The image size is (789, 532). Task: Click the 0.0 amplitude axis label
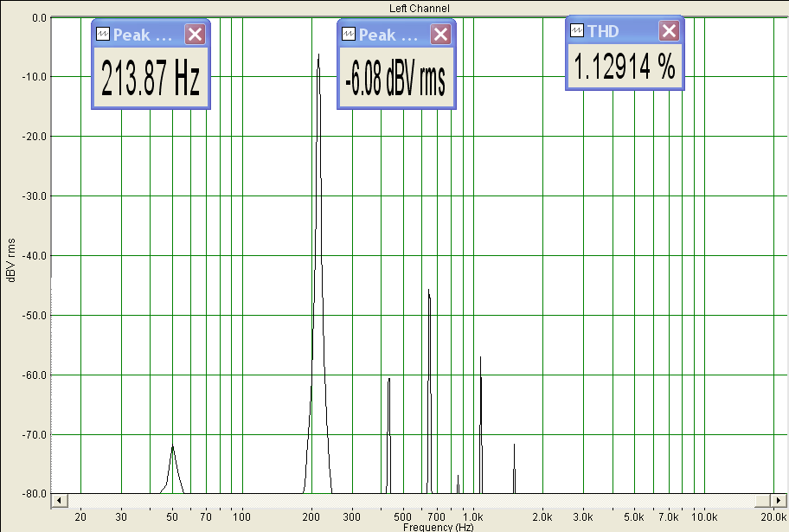39,18
